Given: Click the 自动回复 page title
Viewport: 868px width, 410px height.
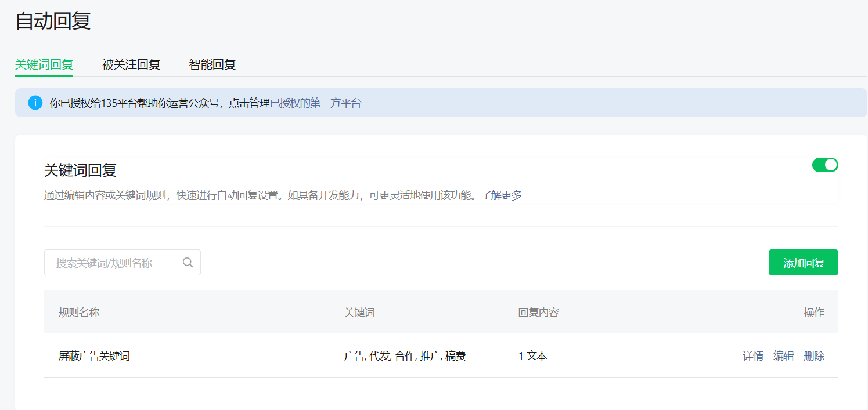Looking at the screenshot, I should pos(53,21).
